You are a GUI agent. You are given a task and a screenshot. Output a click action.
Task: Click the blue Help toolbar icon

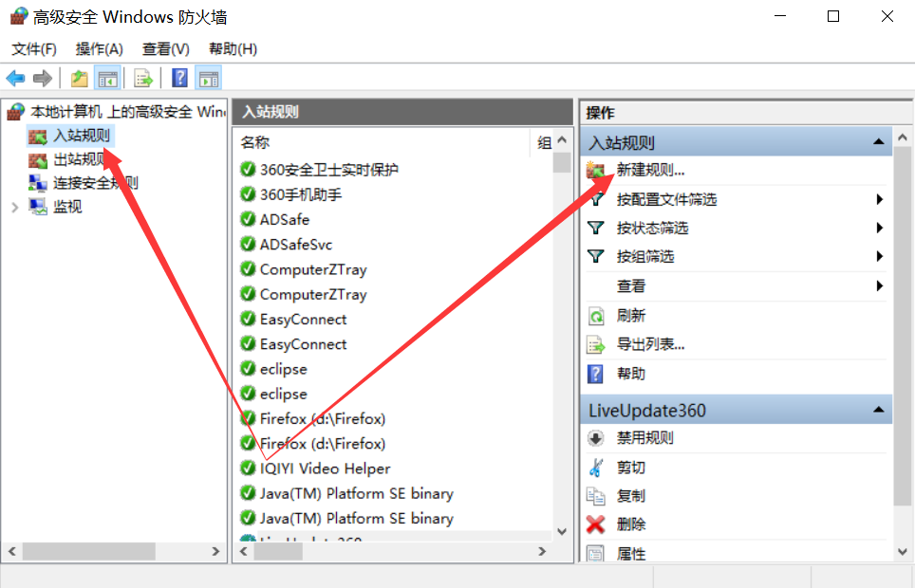pos(179,78)
